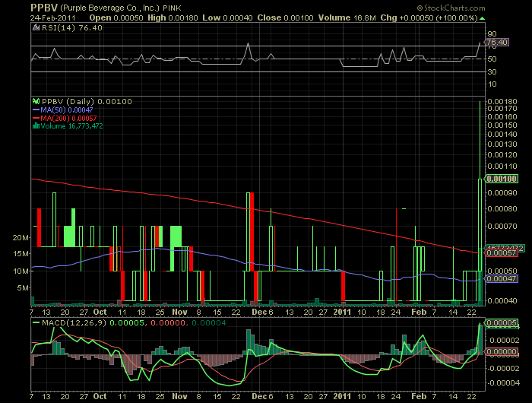Click the Oct label on price chart date axis

(100, 312)
